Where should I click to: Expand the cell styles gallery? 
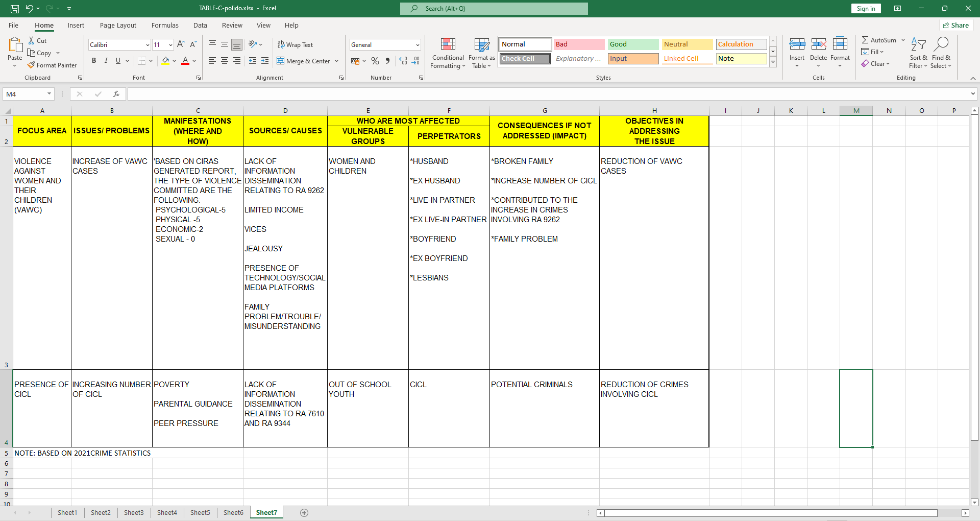773,62
